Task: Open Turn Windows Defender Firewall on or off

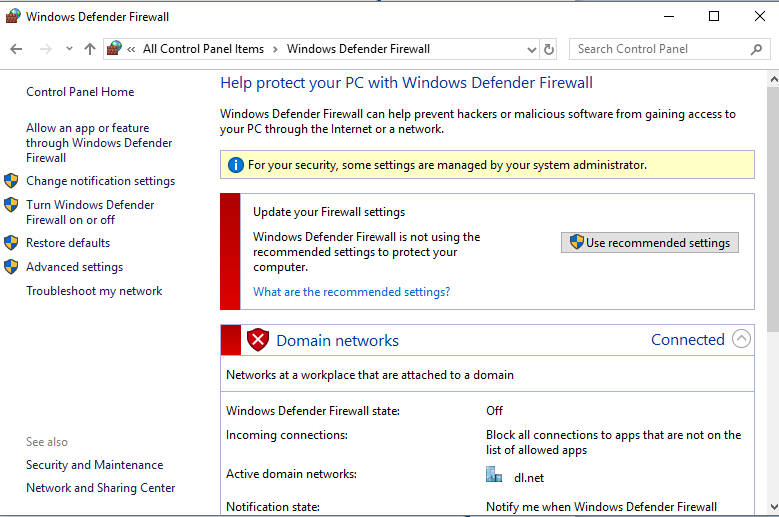Action: click(90, 212)
